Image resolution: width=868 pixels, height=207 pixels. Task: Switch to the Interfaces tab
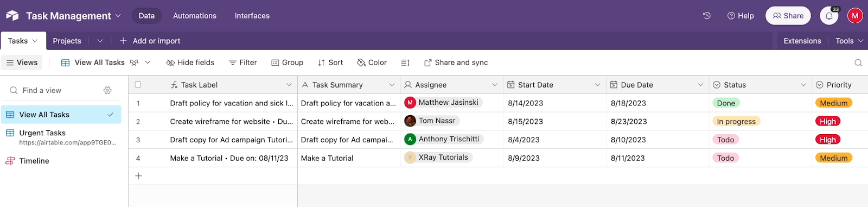252,16
